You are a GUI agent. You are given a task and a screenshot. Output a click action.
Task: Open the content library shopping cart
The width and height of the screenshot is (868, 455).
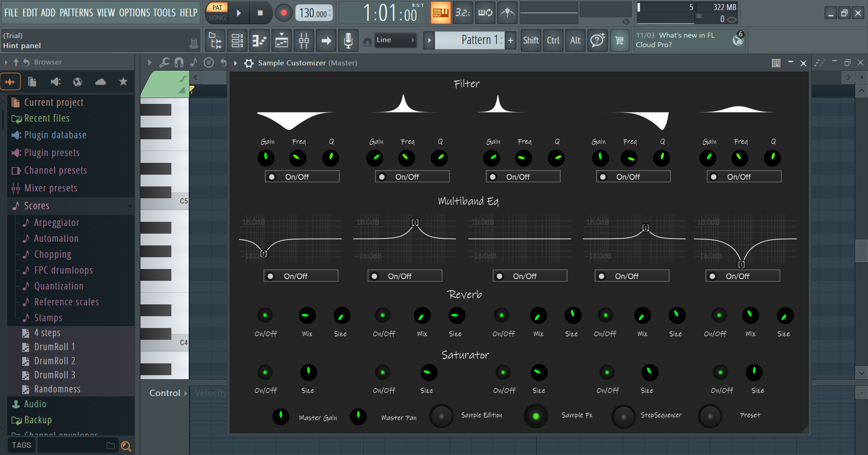(619, 41)
